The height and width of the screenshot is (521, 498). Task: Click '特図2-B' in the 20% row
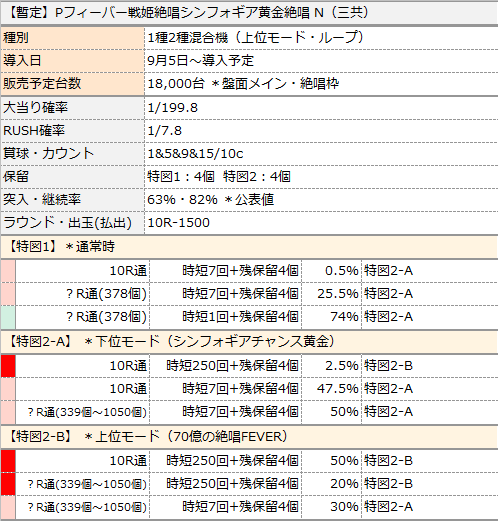(389, 484)
